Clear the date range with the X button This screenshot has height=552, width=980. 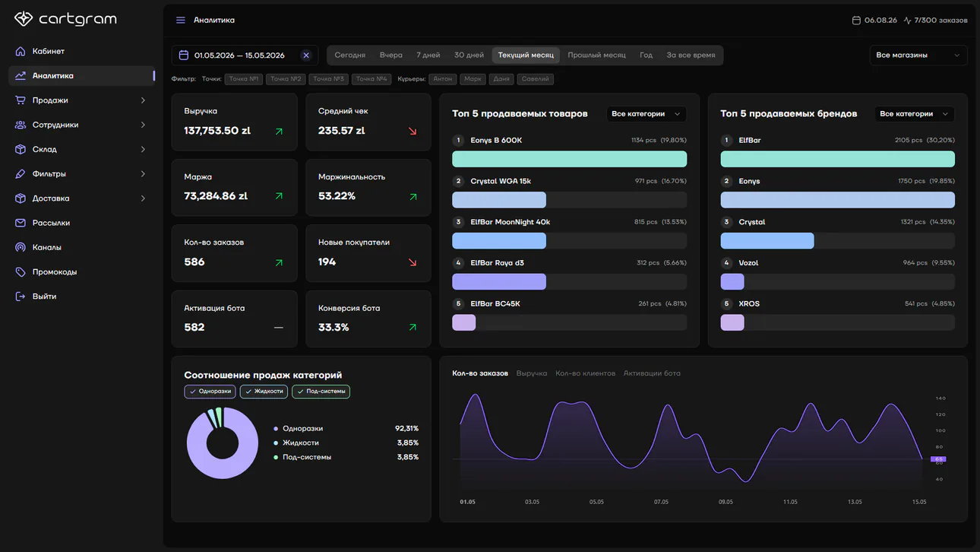(306, 56)
